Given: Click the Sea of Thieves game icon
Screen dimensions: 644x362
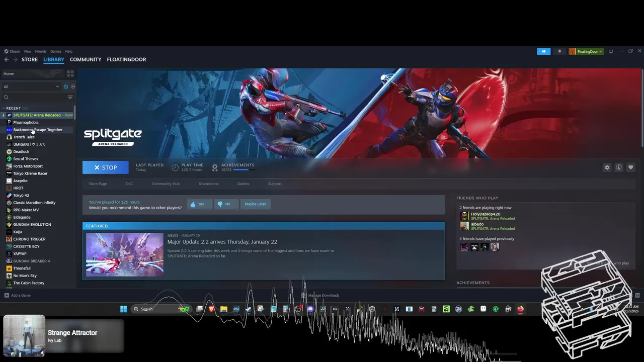Looking at the screenshot, I should (x=9, y=159).
